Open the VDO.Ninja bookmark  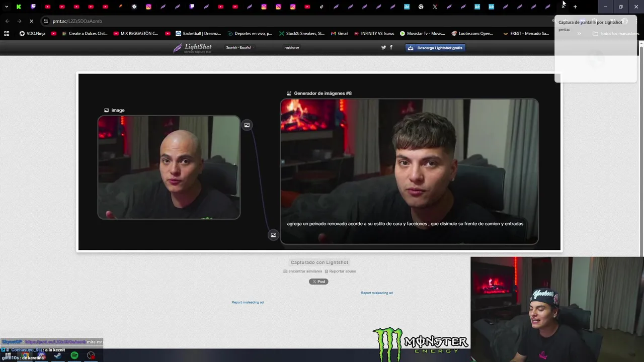[x=32, y=34]
